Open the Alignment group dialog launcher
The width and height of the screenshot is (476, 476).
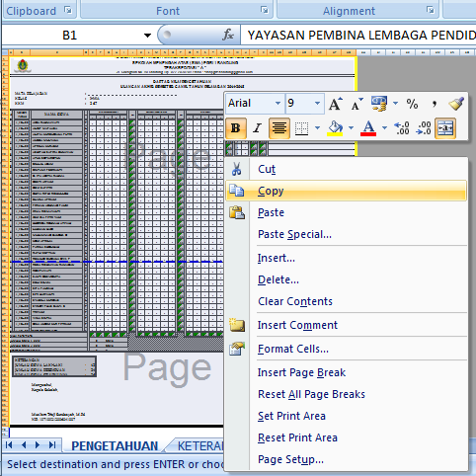(x=431, y=10)
